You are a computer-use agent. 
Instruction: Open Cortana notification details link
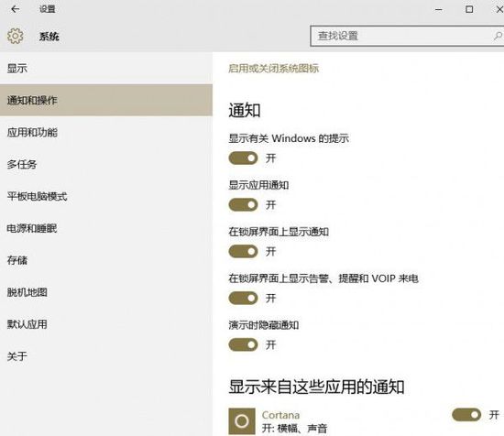[280, 415]
